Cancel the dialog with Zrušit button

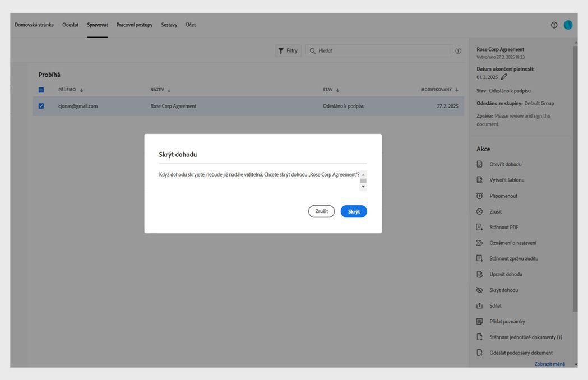click(x=321, y=211)
